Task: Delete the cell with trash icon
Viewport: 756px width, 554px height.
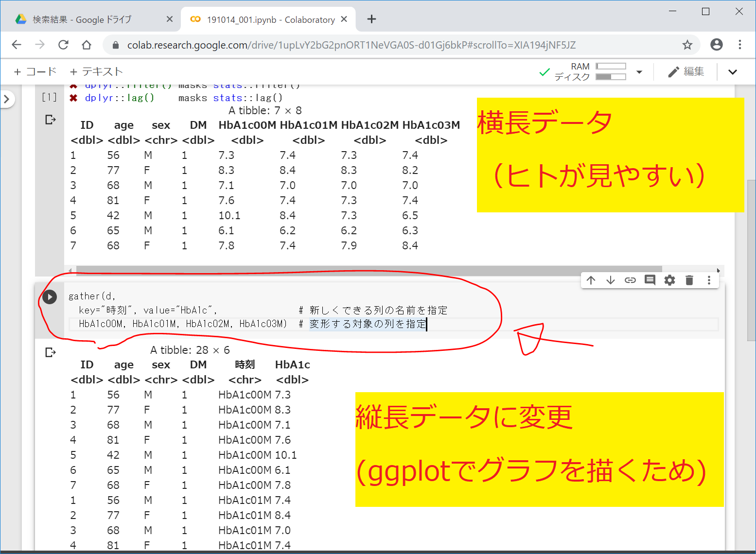Action: pyautogui.click(x=689, y=280)
